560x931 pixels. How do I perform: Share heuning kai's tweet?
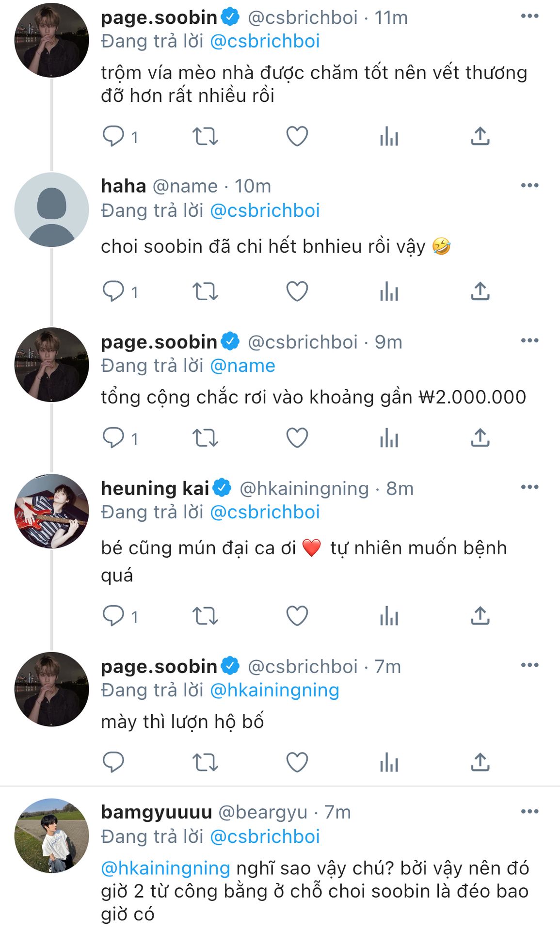[480, 616]
